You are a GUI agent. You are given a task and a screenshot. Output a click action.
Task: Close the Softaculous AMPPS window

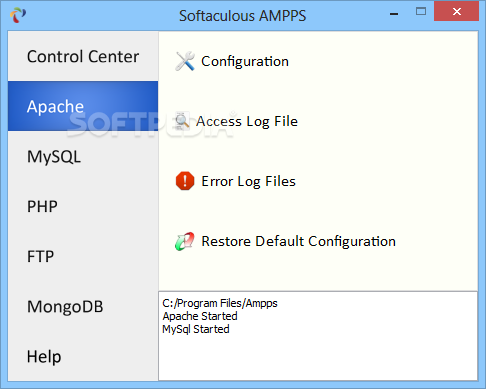(x=456, y=12)
